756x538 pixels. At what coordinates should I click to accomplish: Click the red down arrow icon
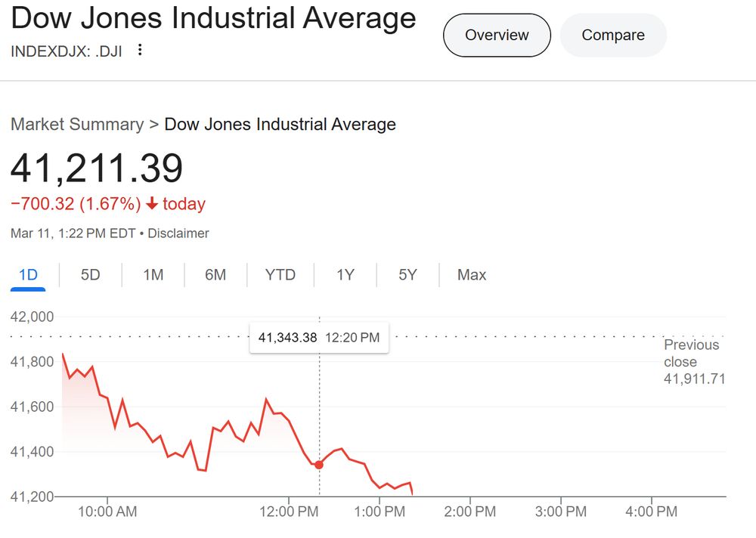[x=152, y=204]
